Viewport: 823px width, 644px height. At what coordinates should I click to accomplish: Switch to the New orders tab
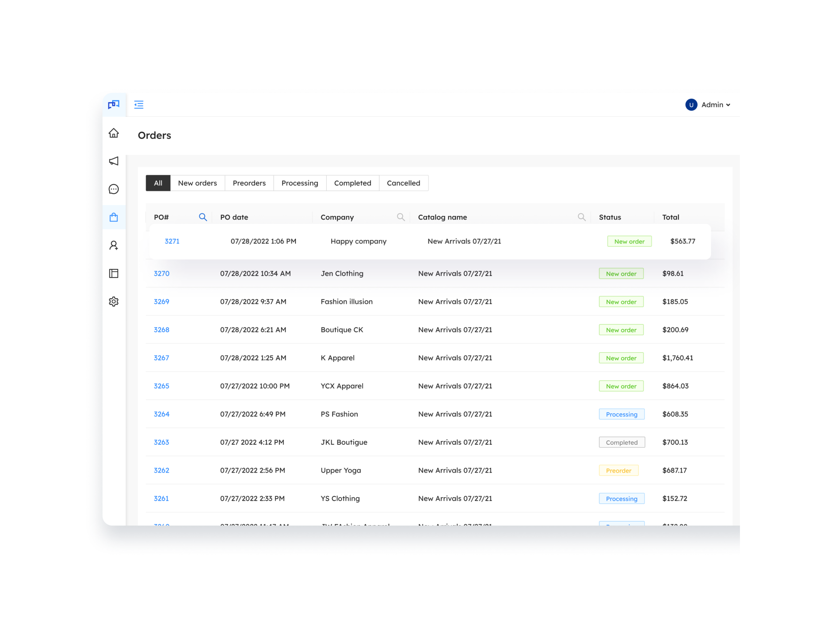197,183
